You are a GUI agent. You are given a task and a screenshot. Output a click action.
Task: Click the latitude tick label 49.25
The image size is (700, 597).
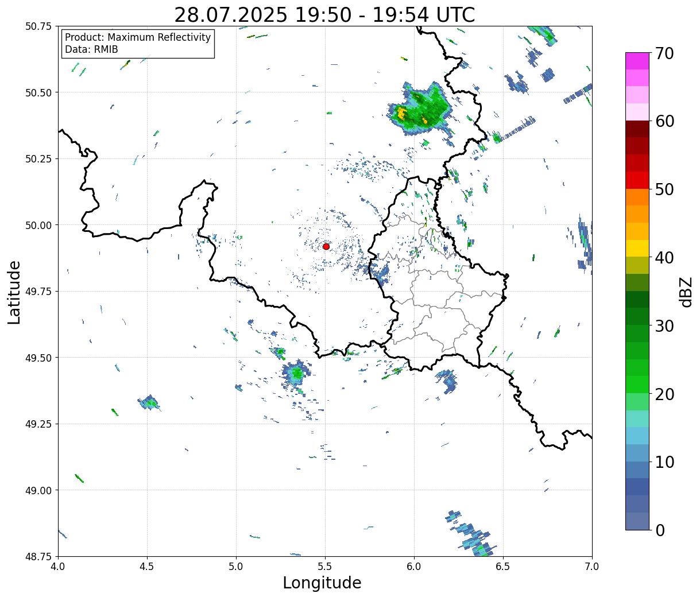38,424
